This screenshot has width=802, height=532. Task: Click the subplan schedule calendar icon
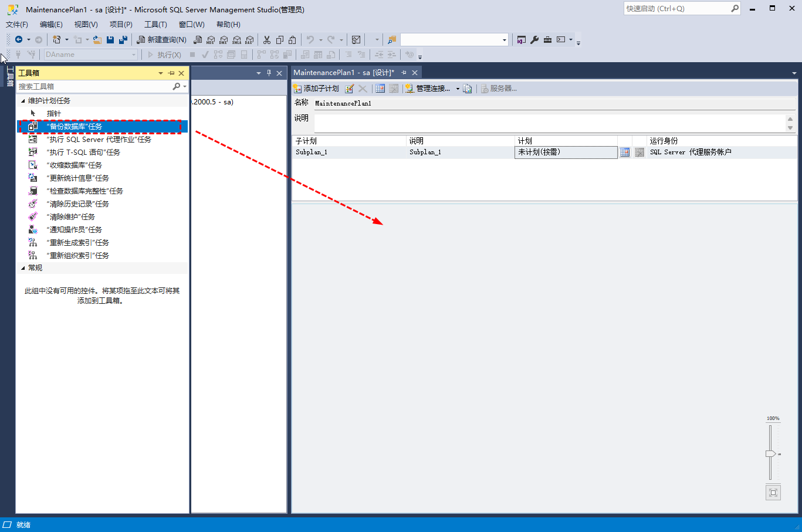tap(625, 152)
